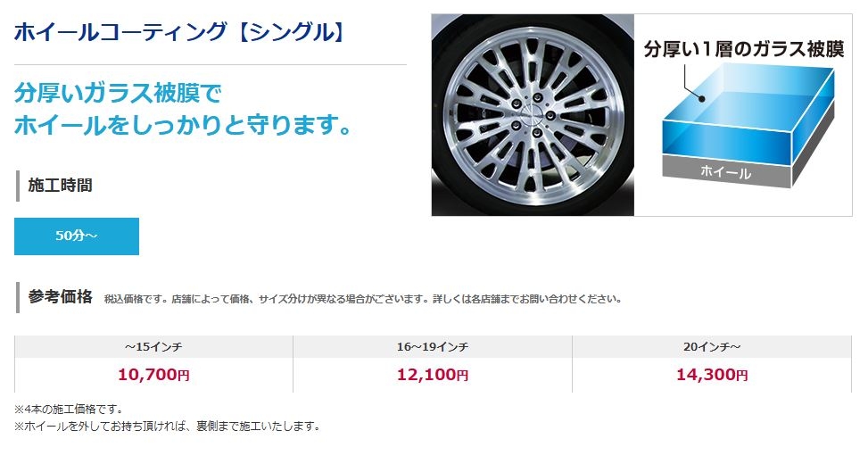Click the 50分～ time badge
The height and width of the screenshot is (464, 868).
[x=77, y=236]
